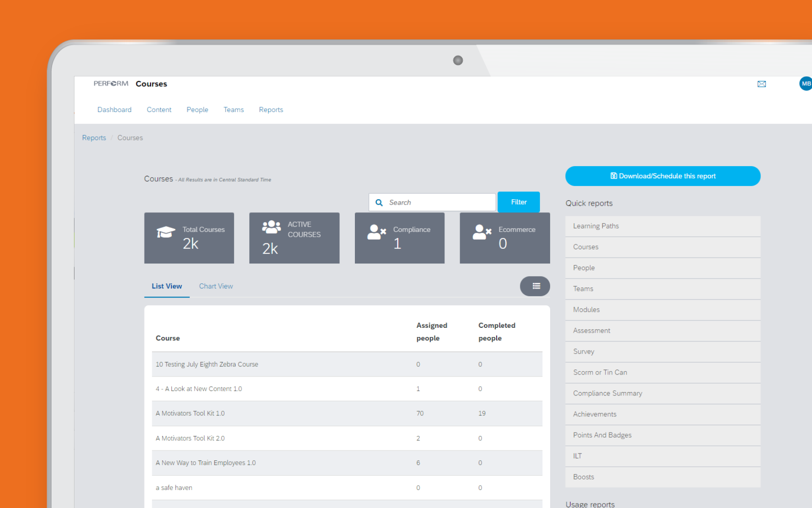
Task: Select the ACTIVE COURSES 2k card
Action: tap(294, 238)
